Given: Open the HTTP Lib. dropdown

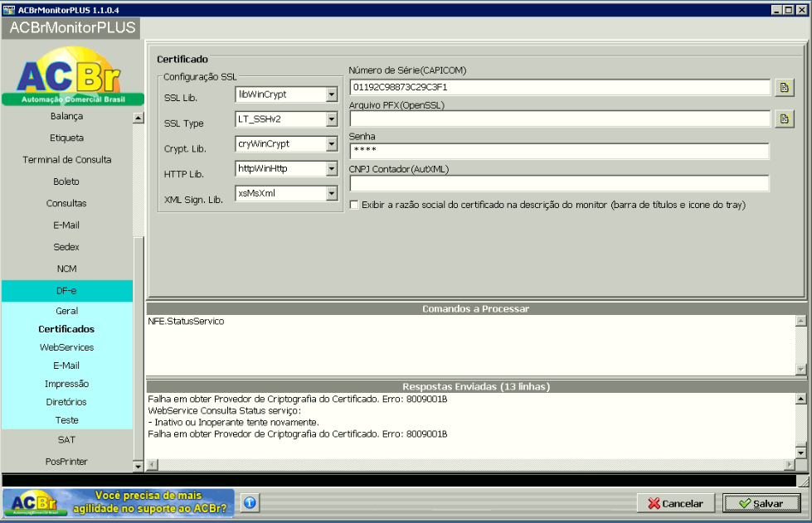Looking at the screenshot, I should coord(332,168).
